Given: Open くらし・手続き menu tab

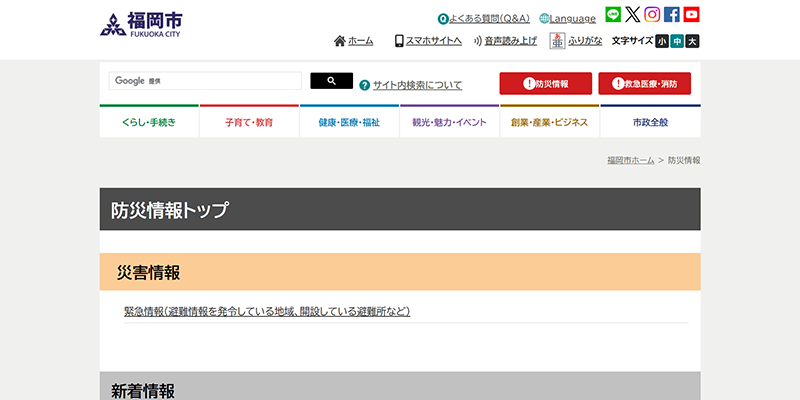Looking at the screenshot, I should tap(149, 121).
